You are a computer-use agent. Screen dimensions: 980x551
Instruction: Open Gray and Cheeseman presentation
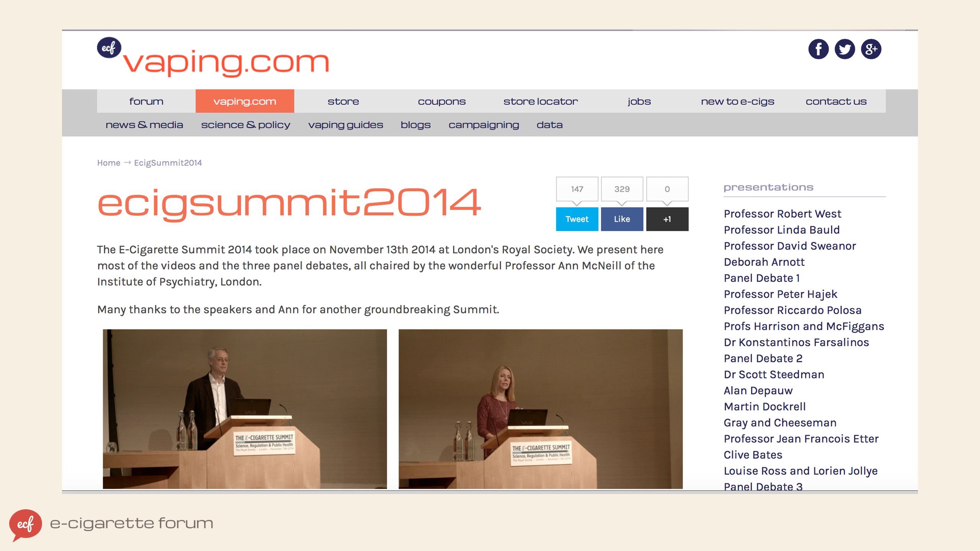(780, 423)
